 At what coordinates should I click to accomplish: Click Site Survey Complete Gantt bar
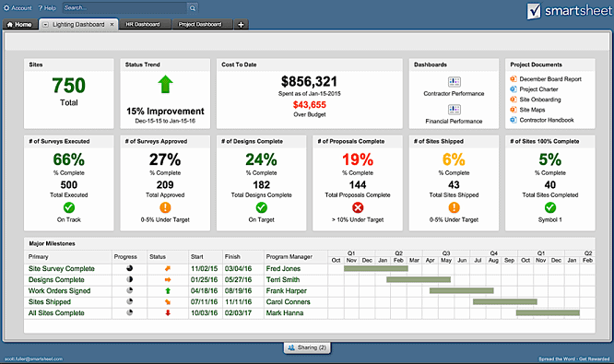[x=376, y=268]
